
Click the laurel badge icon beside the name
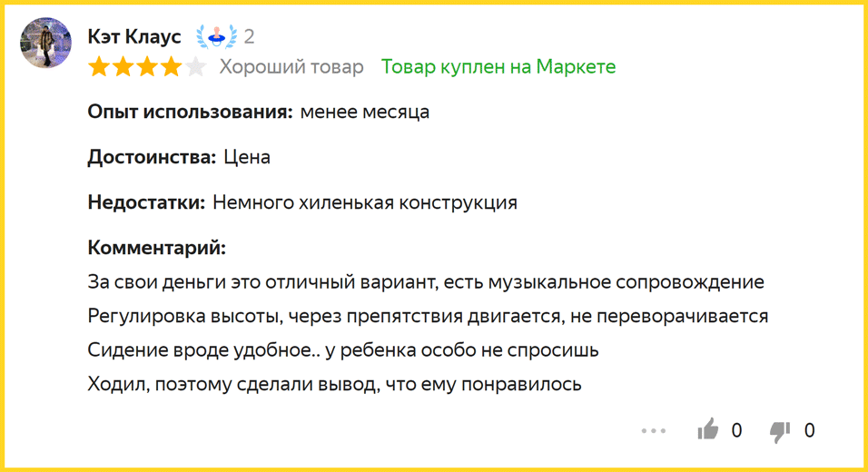[216, 37]
